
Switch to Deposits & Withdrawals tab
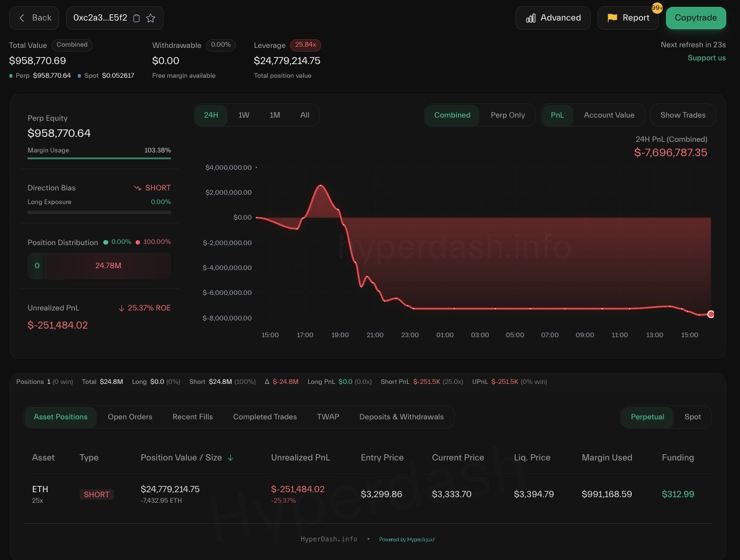tap(401, 417)
